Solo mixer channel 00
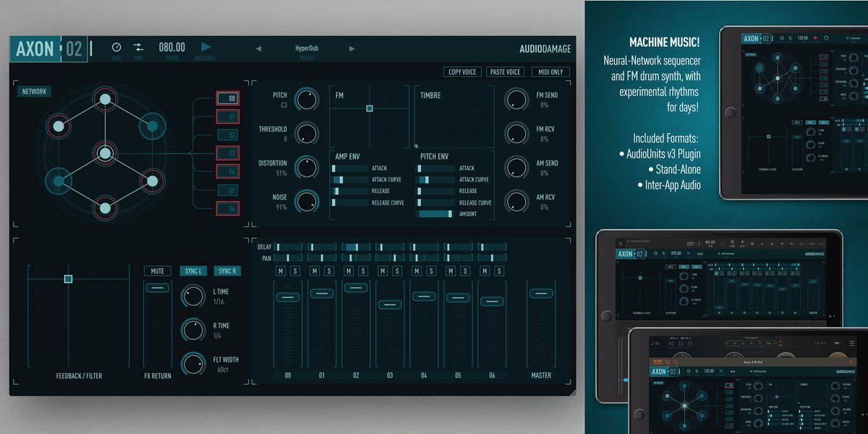Viewport: 868px width, 434px height. tap(294, 271)
